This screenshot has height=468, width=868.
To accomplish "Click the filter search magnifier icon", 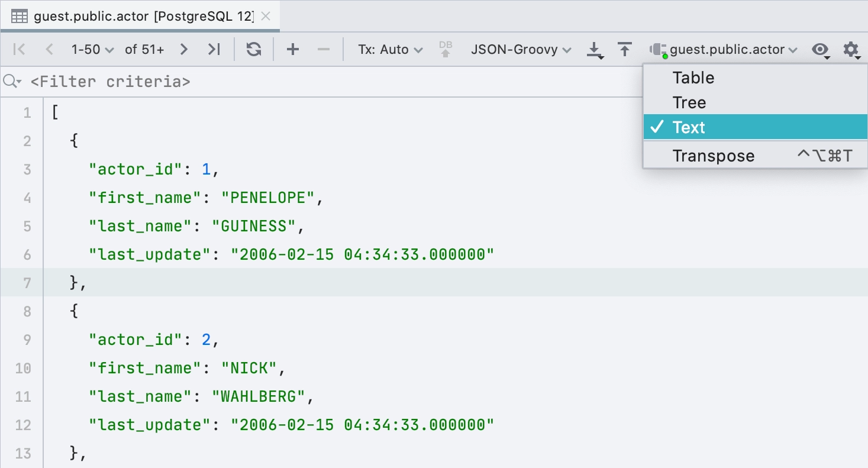I will tap(12, 82).
